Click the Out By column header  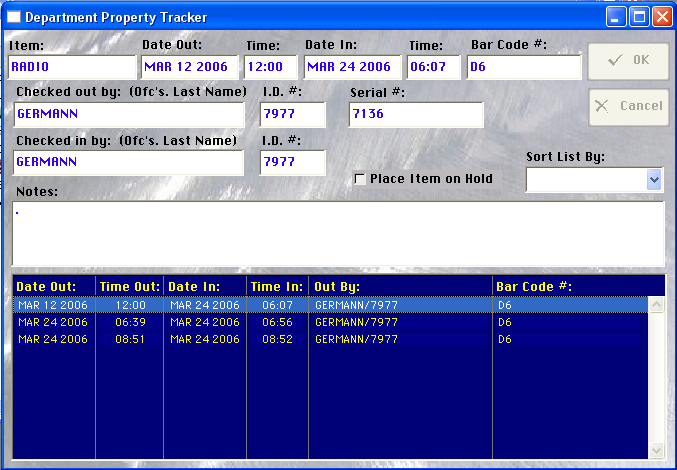(400, 286)
